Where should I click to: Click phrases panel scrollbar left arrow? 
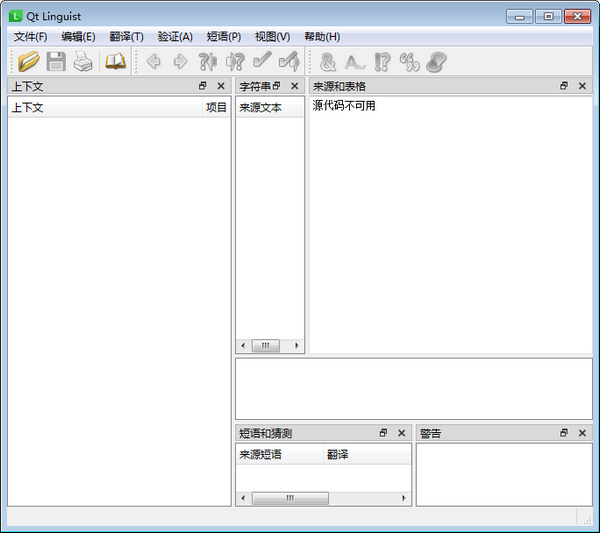[x=243, y=498]
